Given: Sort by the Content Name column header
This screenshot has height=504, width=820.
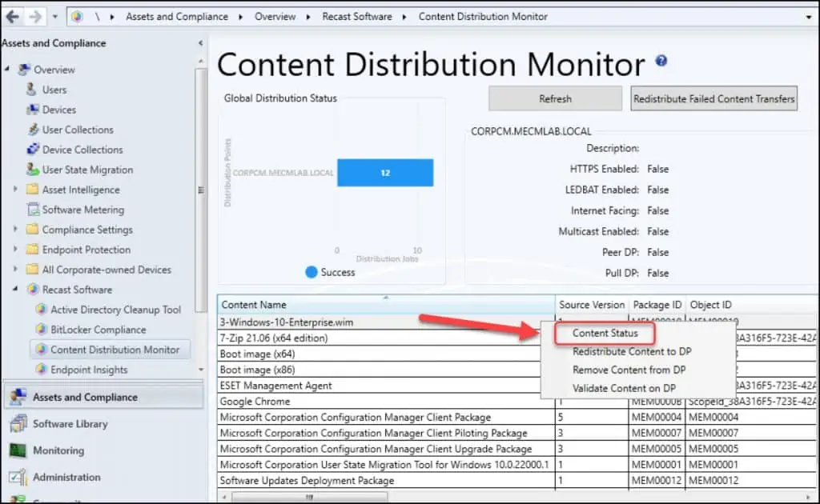Looking at the screenshot, I should point(387,305).
